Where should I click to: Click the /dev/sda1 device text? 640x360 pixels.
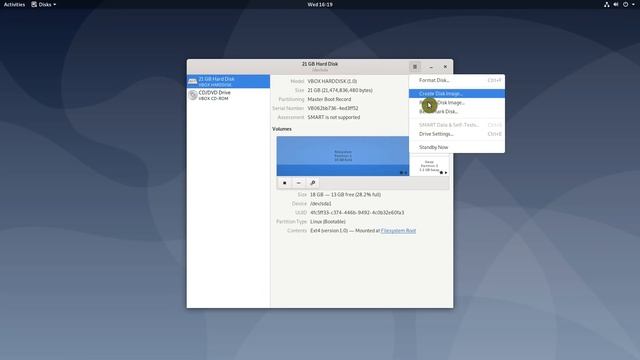pyautogui.click(x=321, y=204)
